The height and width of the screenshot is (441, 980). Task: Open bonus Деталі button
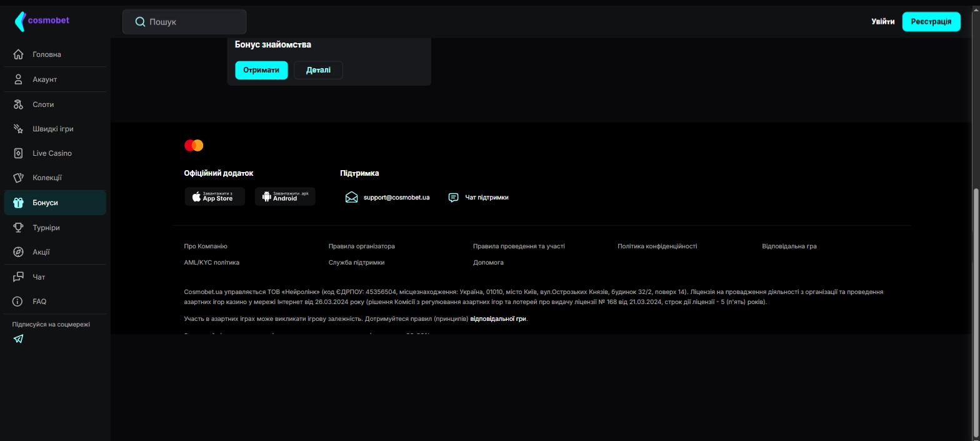(318, 70)
